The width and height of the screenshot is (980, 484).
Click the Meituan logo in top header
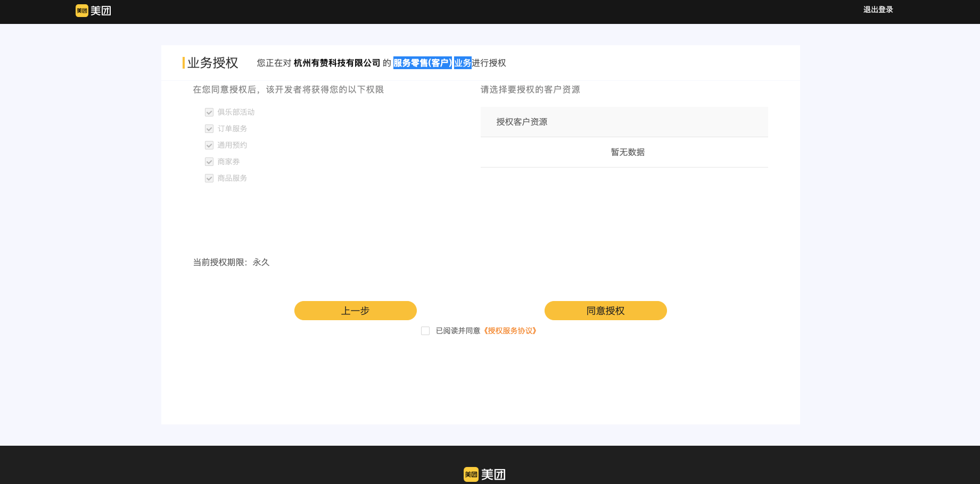coord(93,11)
